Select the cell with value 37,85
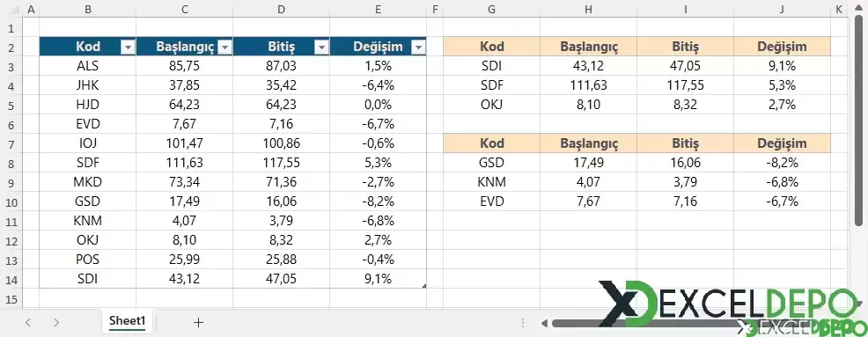This screenshot has width=868, height=337. pos(184,85)
